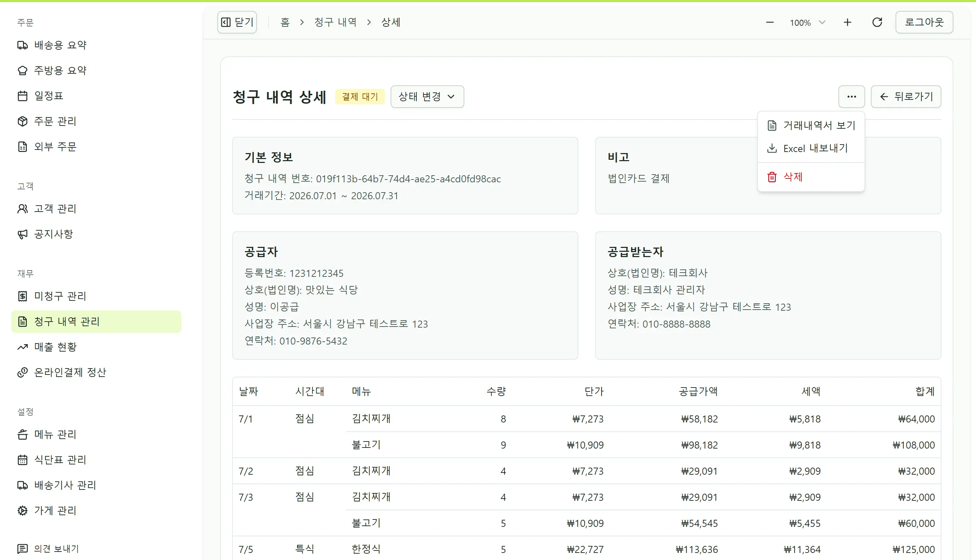Click the 미청구 관리 receipt icon
976x560 pixels.
click(22, 296)
